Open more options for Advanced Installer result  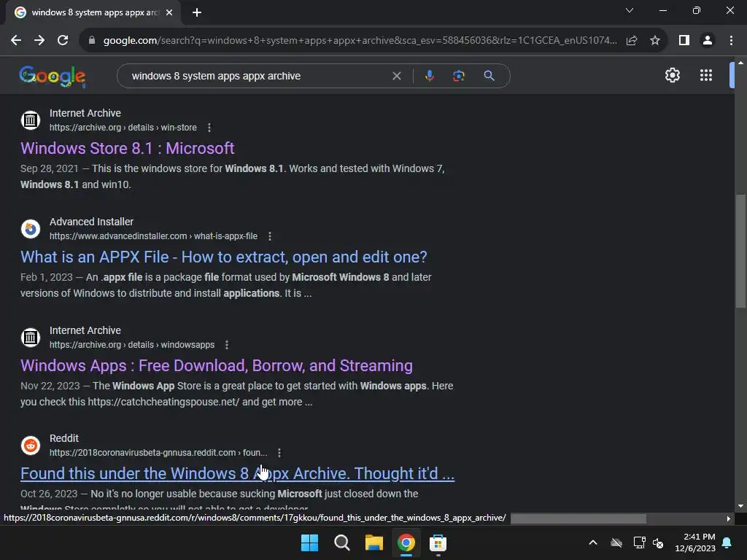270,236
